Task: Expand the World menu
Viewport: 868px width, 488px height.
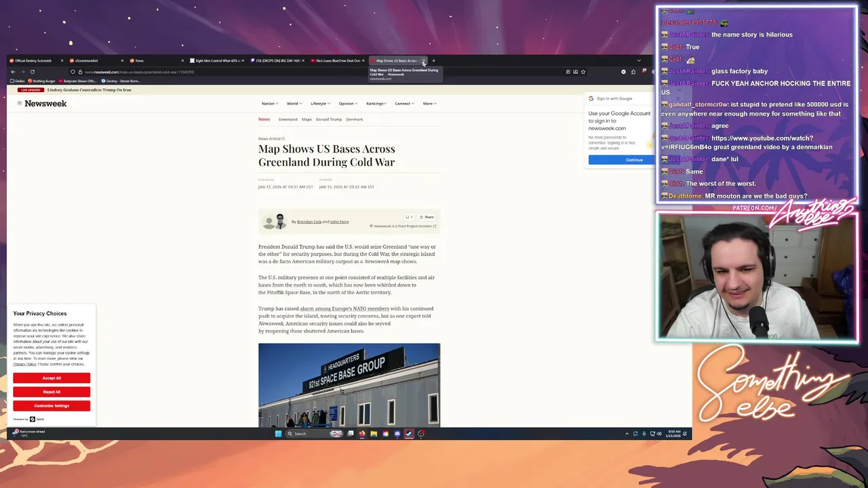Action: (294, 104)
